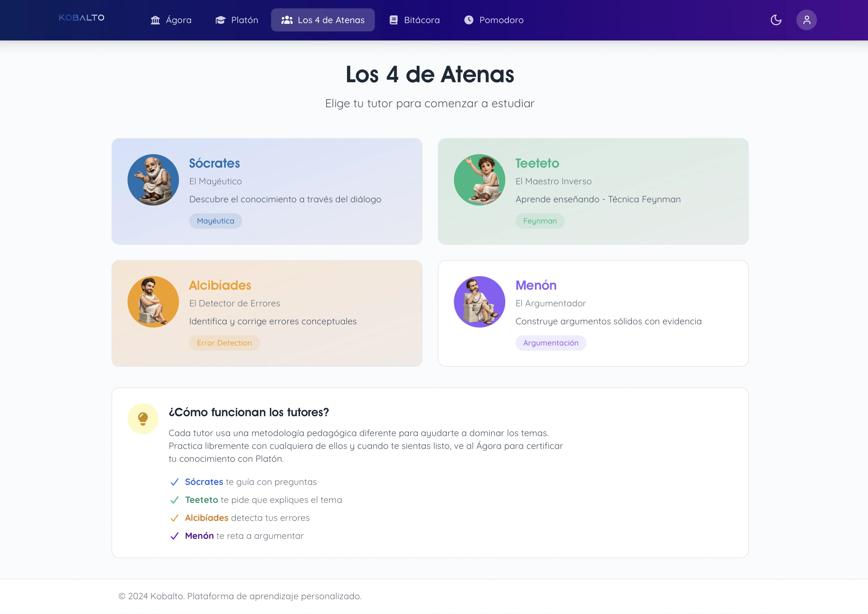This screenshot has width=868, height=614.
Task: Go to the Bitácora menu item
Action: coord(414,20)
